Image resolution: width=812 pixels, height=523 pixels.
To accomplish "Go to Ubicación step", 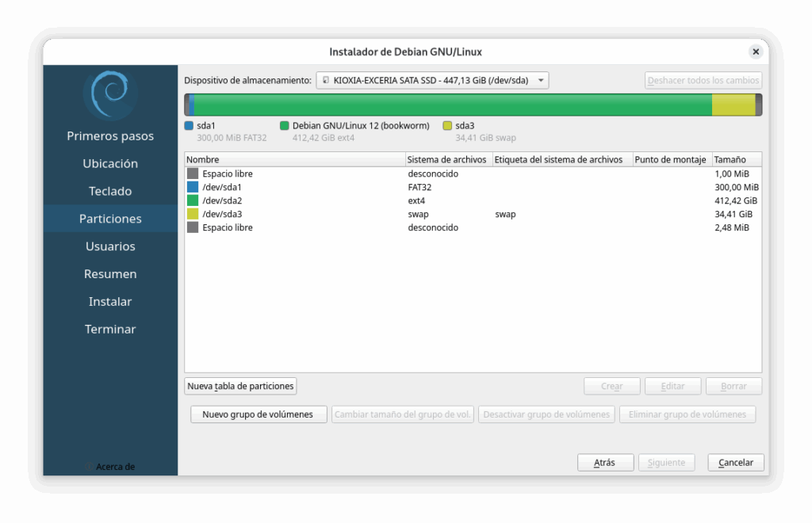I will click(110, 163).
